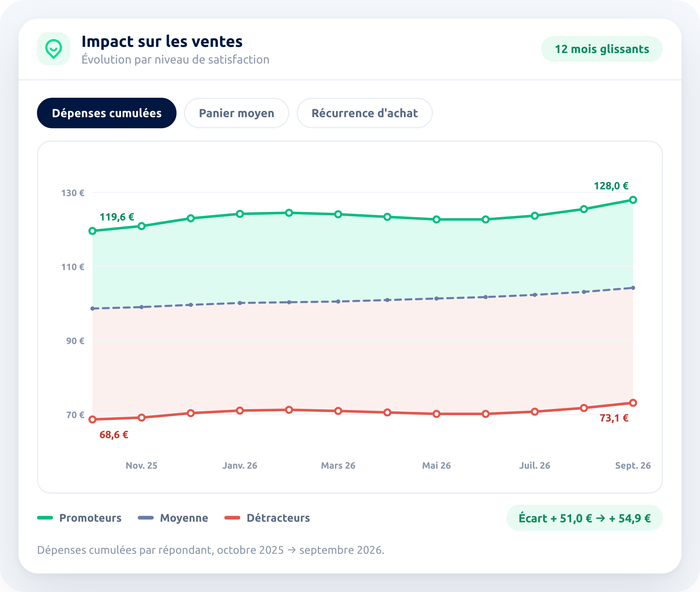Select the 119,6 € promoter data point

pos(92,231)
